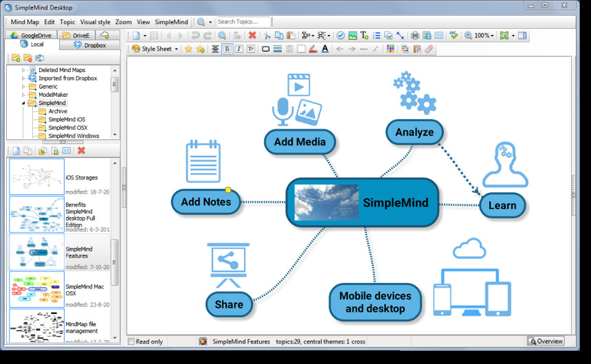Click the Paste clipboard icon
Viewport: 591px width, 364px height.
click(x=291, y=36)
